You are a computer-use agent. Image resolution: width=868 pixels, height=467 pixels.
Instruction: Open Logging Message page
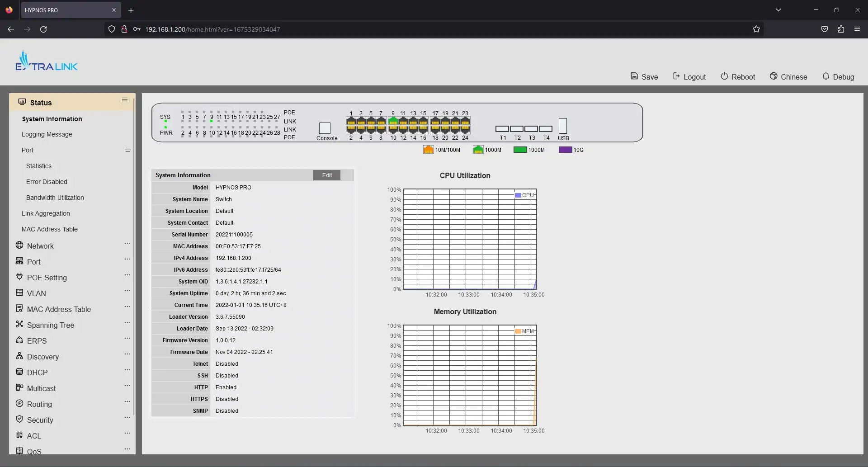pyautogui.click(x=47, y=134)
